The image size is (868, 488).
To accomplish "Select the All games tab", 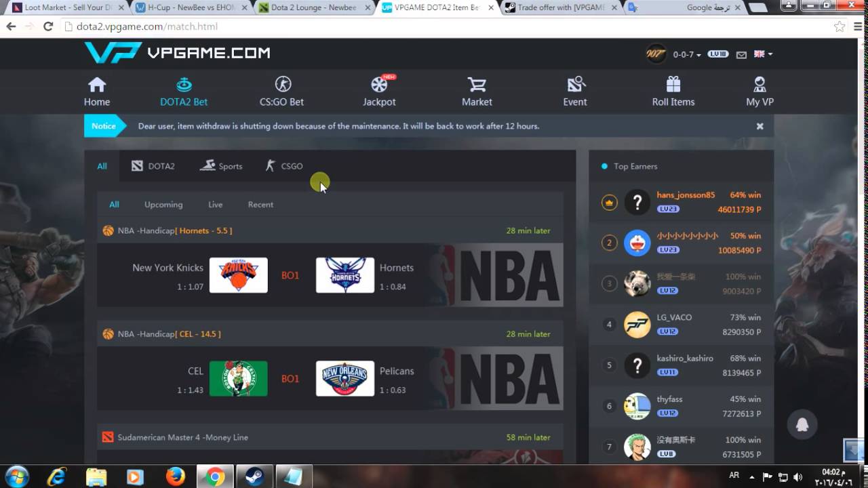I will [x=102, y=166].
